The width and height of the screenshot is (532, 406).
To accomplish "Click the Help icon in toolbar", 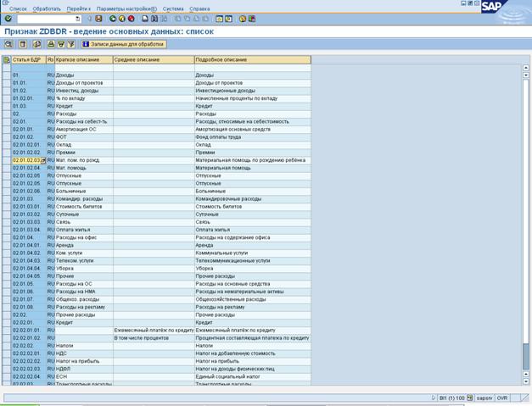I will point(243,18).
